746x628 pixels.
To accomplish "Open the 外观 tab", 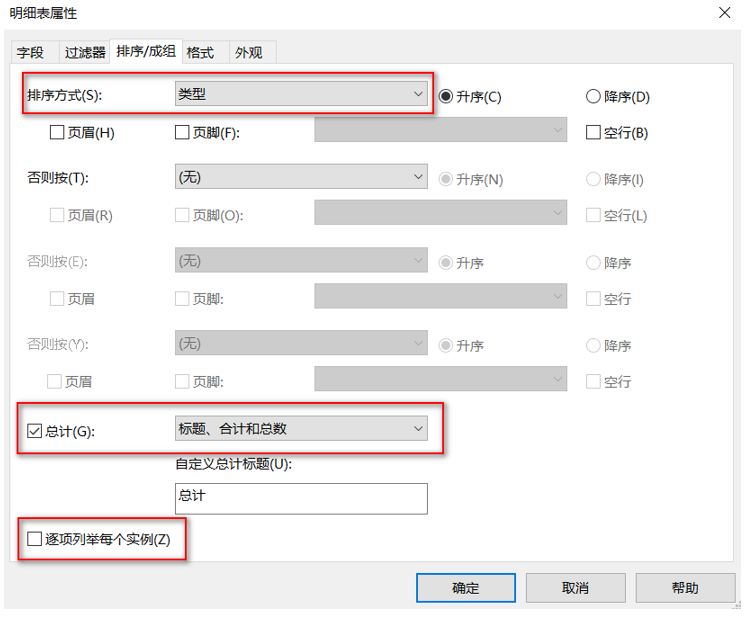I will pos(250,52).
